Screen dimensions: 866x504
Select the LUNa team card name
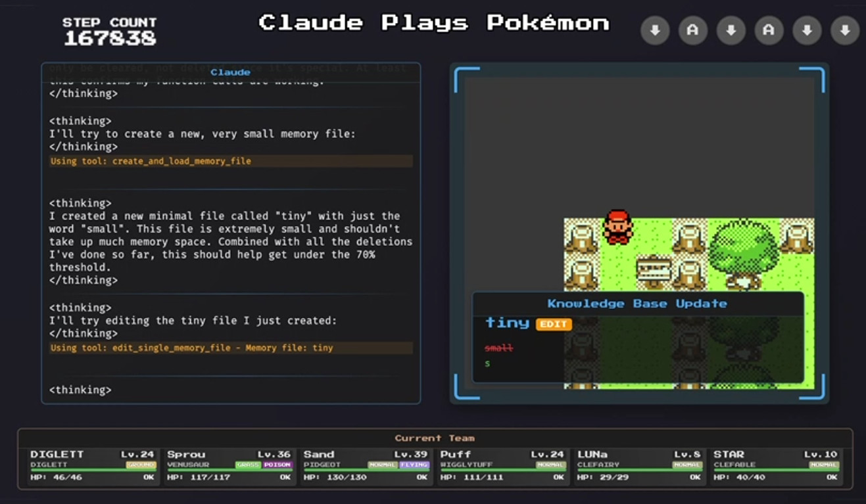[592, 454]
